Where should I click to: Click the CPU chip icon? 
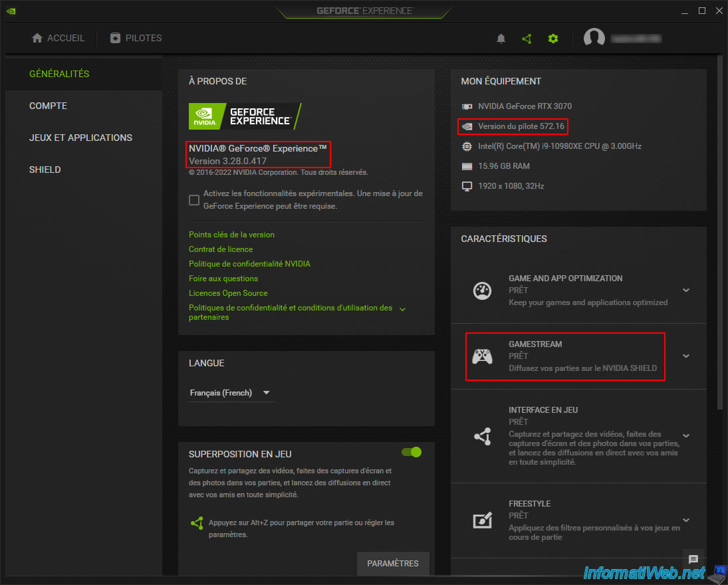pyautogui.click(x=467, y=146)
